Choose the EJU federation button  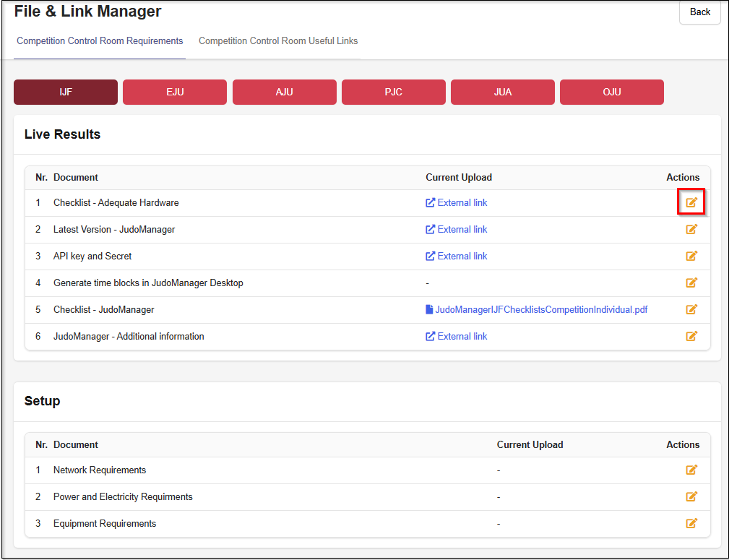(175, 92)
